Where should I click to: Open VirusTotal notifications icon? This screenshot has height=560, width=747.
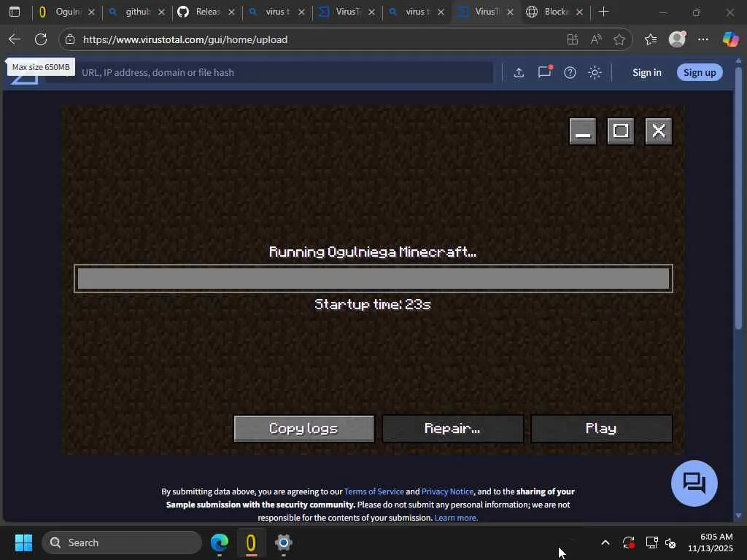click(x=544, y=72)
